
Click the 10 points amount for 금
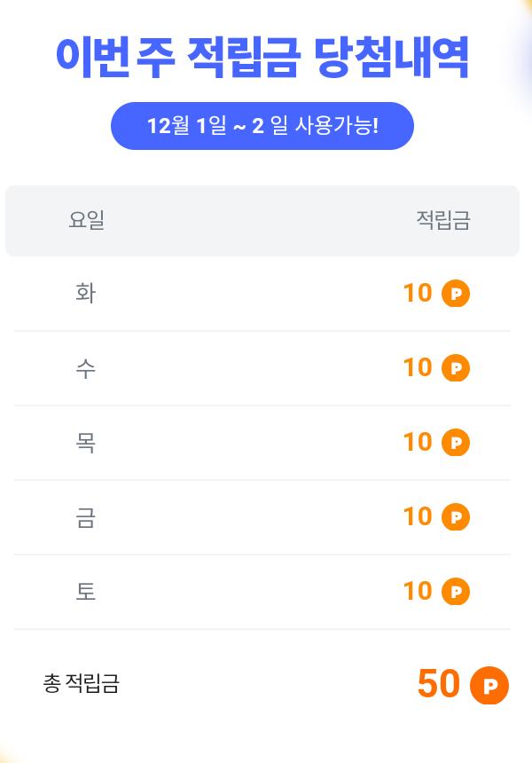418,516
